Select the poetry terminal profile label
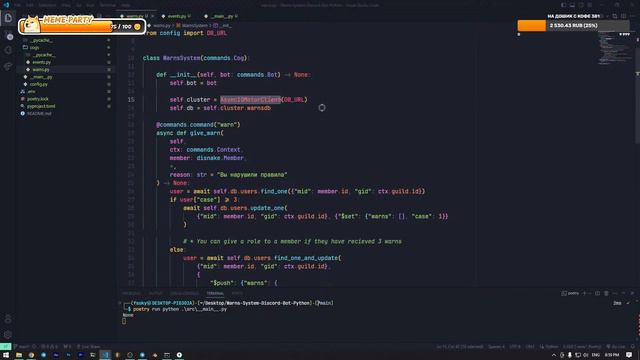The height and width of the screenshot is (360, 640). tap(571, 293)
